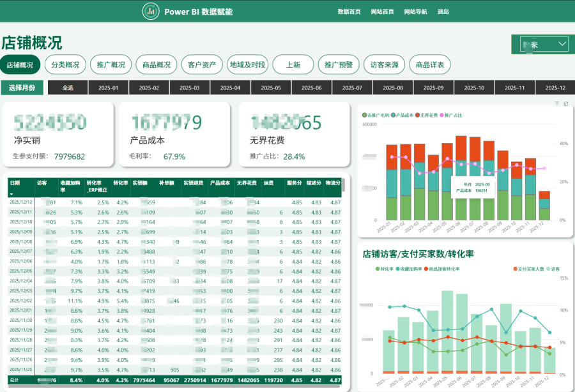
Task: Click the 去推广毛利 green legend marker
Action: pyautogui.click(x=364, y=116)
